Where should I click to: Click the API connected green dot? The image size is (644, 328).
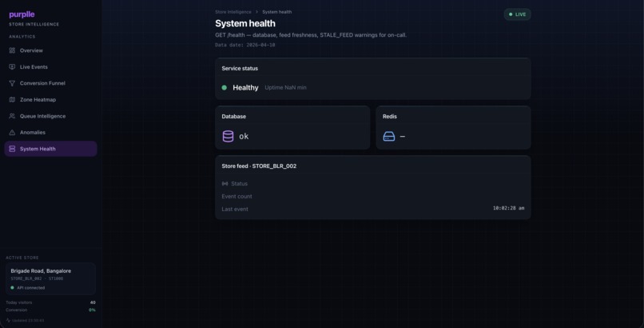pyautogui.click(x=12, y=288)
